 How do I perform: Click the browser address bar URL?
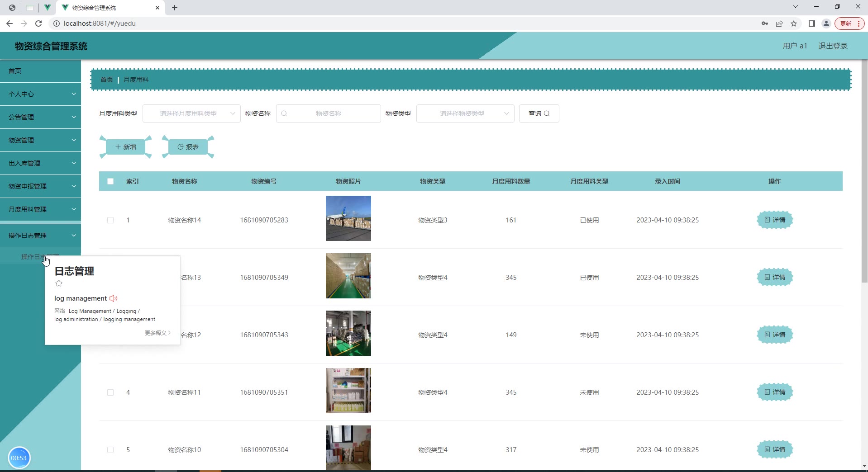pos(100,24)
